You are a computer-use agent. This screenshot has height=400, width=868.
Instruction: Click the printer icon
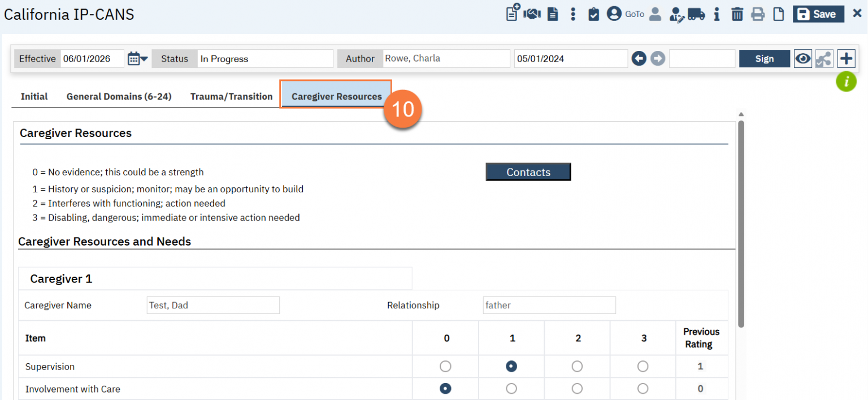click(x=758, y=14)
